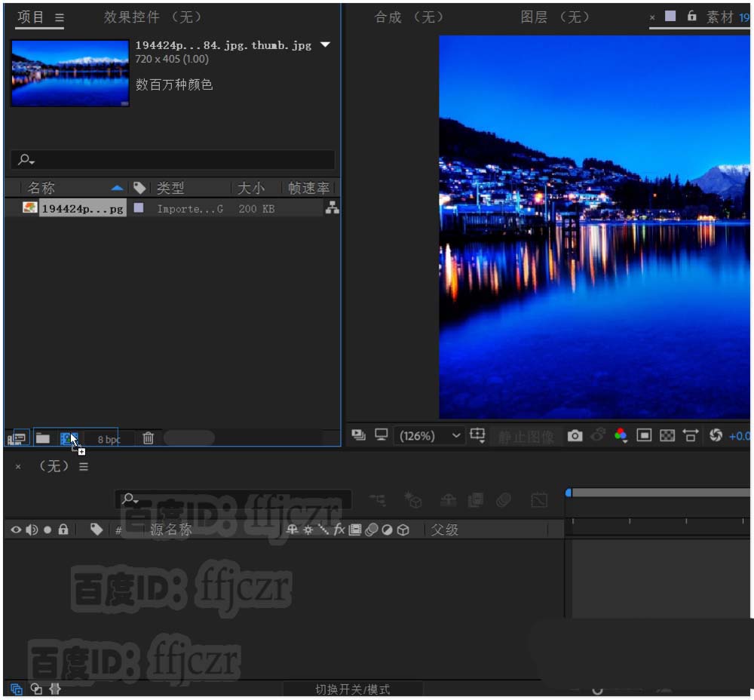Click the shy switch column header
754x700 pixels.
[x=292, y=530]
